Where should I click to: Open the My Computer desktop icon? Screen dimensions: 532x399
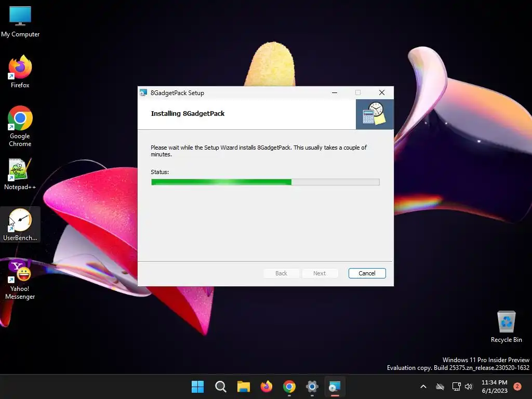click(20, 22)
